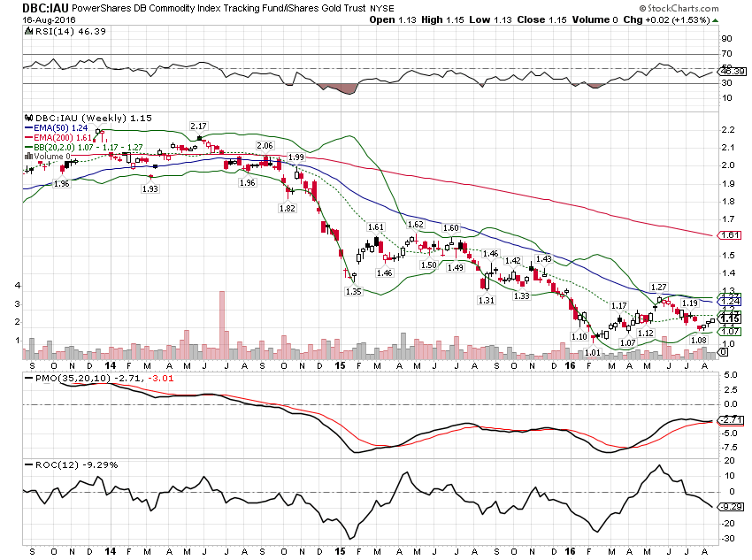
Task: Click the 1.12 price annotation
Action: click(x=646, y=334)
